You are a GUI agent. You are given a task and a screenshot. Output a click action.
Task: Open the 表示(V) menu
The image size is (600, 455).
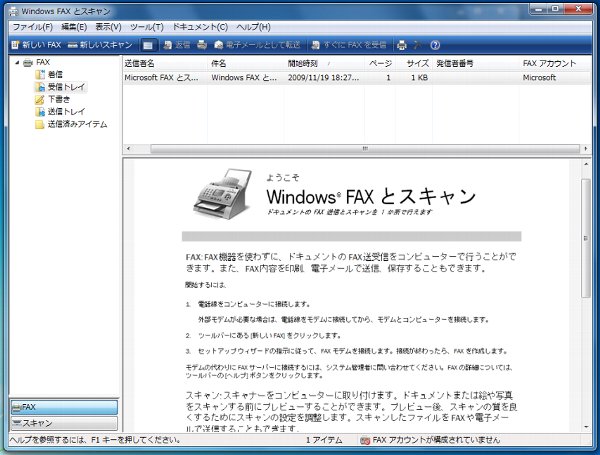(108, 27)
